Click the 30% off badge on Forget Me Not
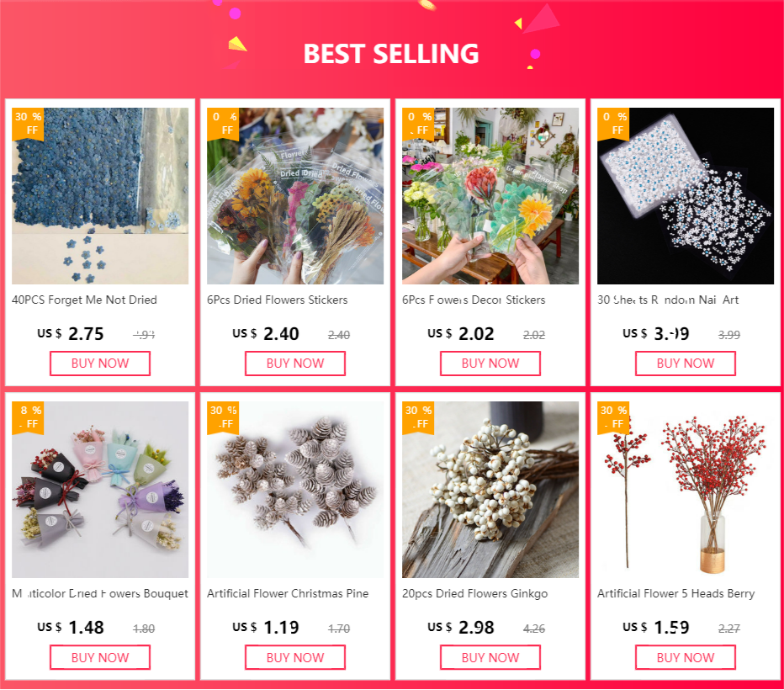 (28, 124)
